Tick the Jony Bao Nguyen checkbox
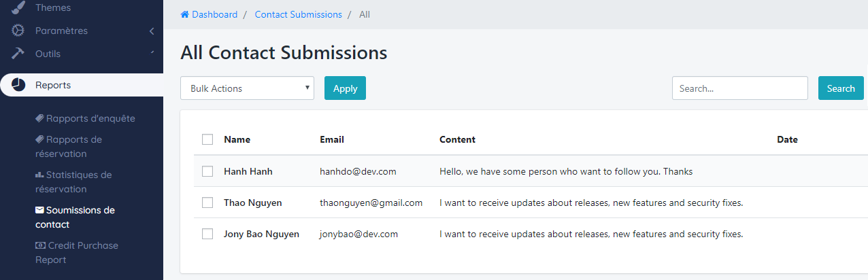868x280 pixels. coord(207,234)
